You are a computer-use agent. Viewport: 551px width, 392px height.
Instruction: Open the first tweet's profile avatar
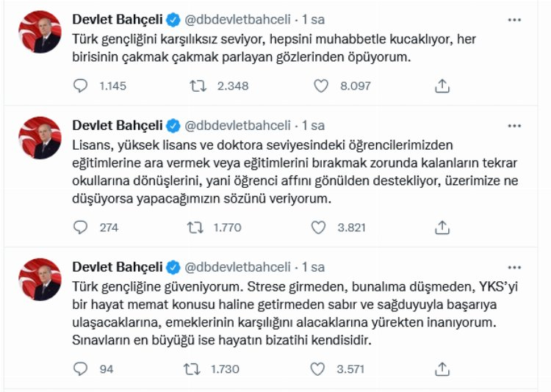click(40, 32)
